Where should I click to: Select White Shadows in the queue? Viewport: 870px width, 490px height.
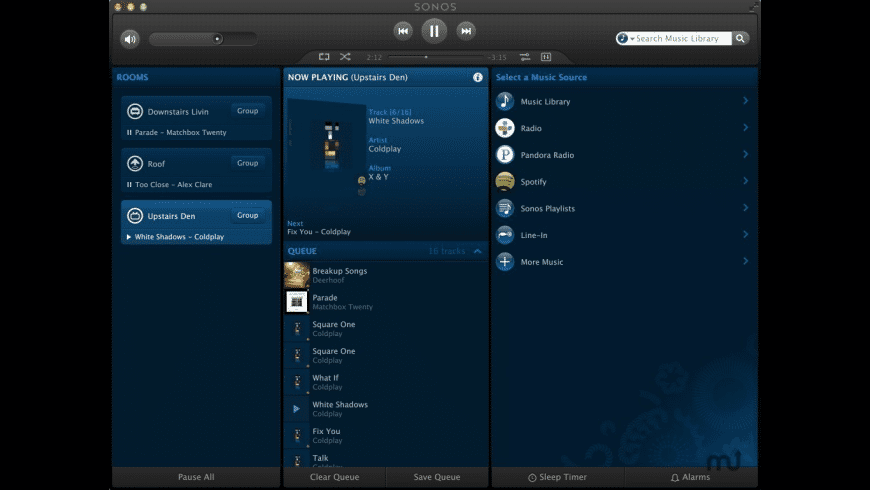(x=386, y=408)
